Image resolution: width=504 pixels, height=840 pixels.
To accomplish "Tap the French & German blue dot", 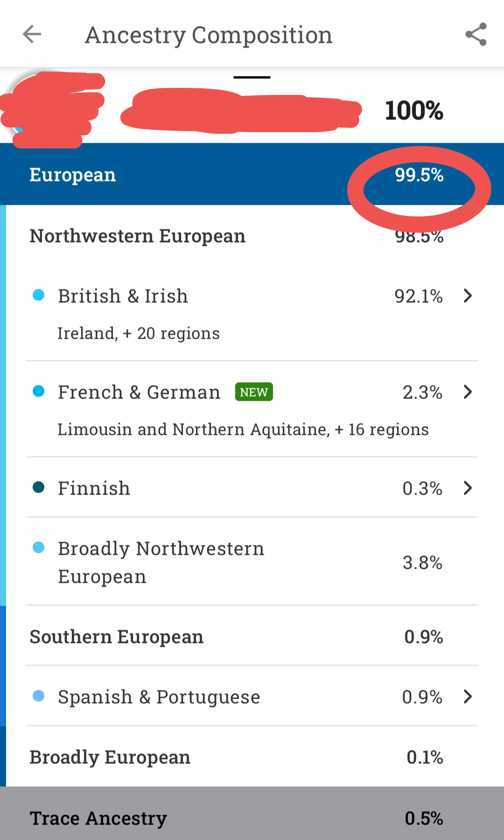I will point(39,391).
